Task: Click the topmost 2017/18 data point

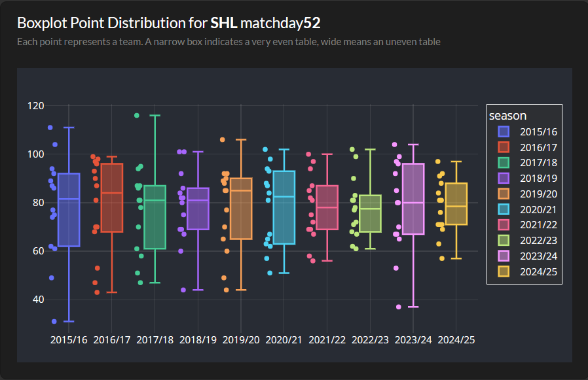Action: (137, 115)
